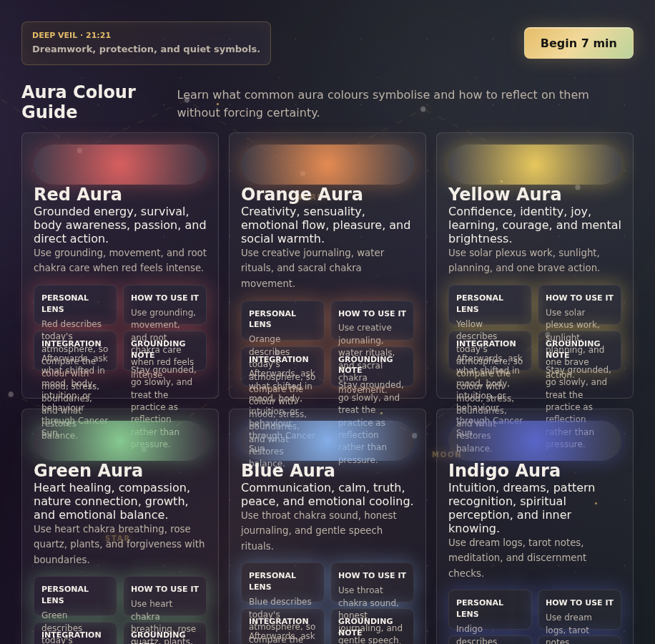Click 'Use grounding, movement, and root chakra care' paragraph

coord(120,260)
